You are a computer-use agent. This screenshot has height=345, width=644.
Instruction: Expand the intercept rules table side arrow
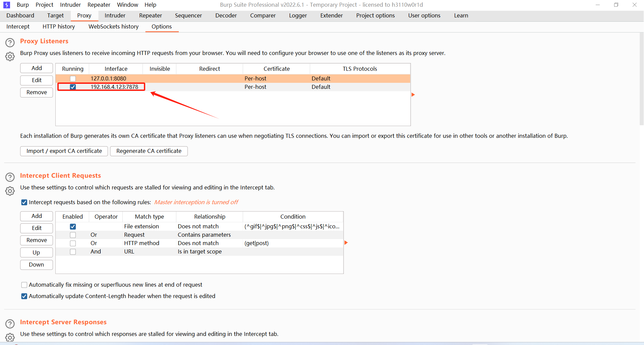(346, 242)
